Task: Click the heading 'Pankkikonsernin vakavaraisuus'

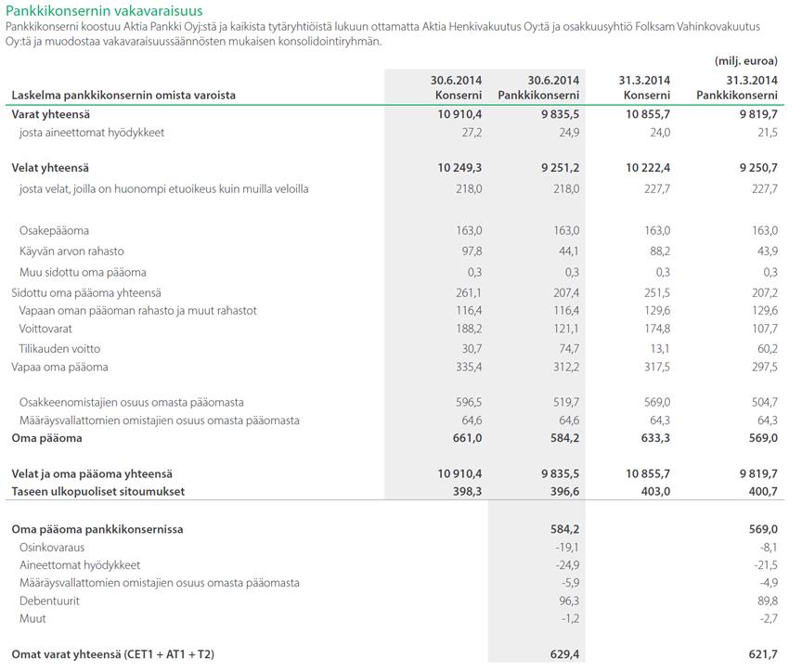Action: click(x=104, y=10)
